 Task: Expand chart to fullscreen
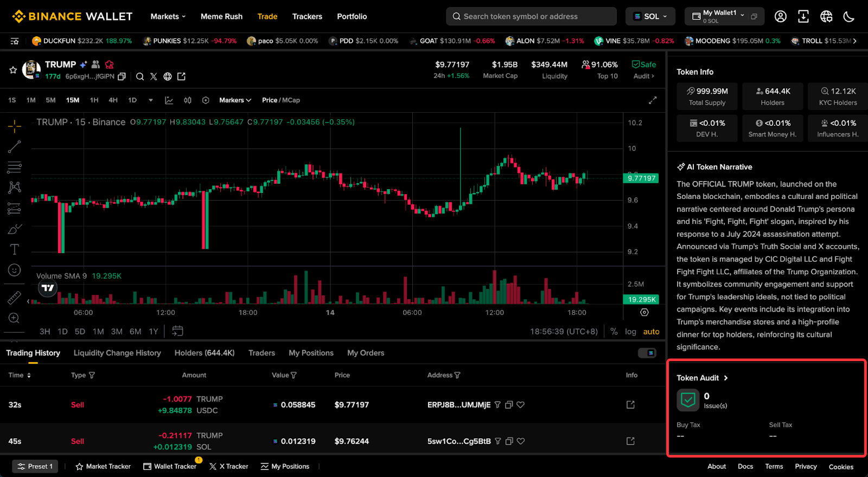click(653, 100)
